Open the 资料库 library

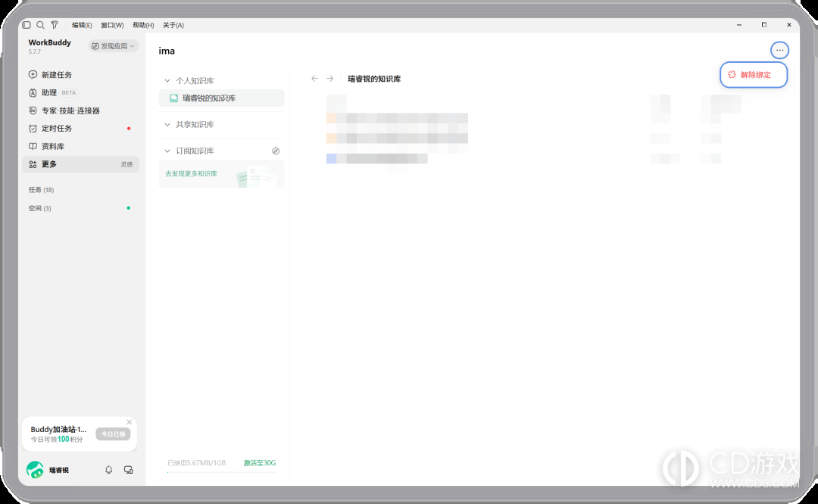click(x=81, y=147)
